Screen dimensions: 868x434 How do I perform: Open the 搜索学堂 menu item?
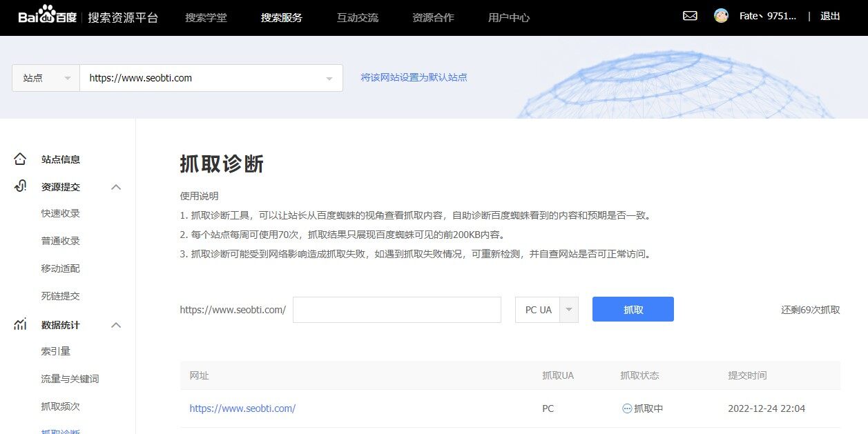tap(206, 17)
